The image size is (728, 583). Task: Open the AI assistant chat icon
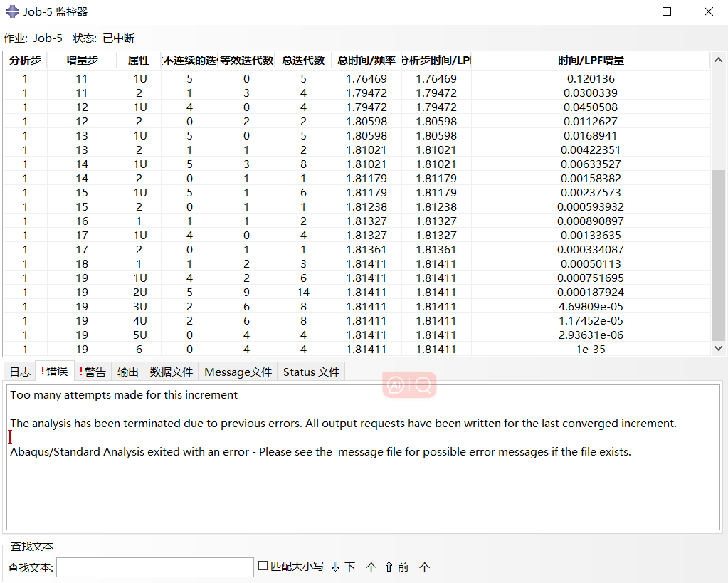point(396,384)
